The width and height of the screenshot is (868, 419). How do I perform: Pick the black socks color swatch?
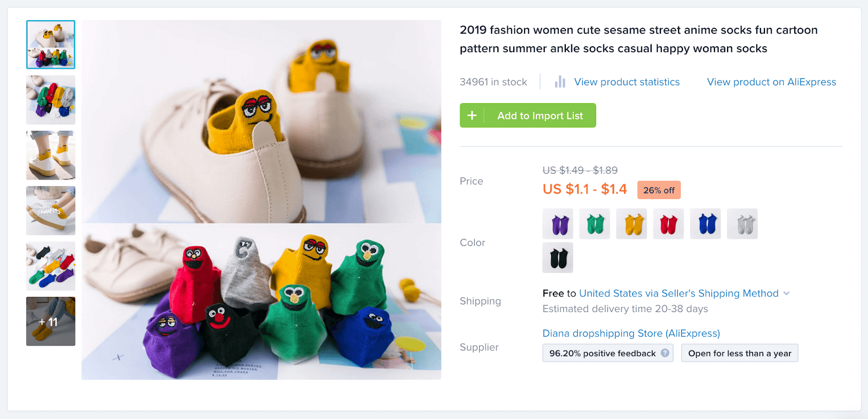point(558,258)
